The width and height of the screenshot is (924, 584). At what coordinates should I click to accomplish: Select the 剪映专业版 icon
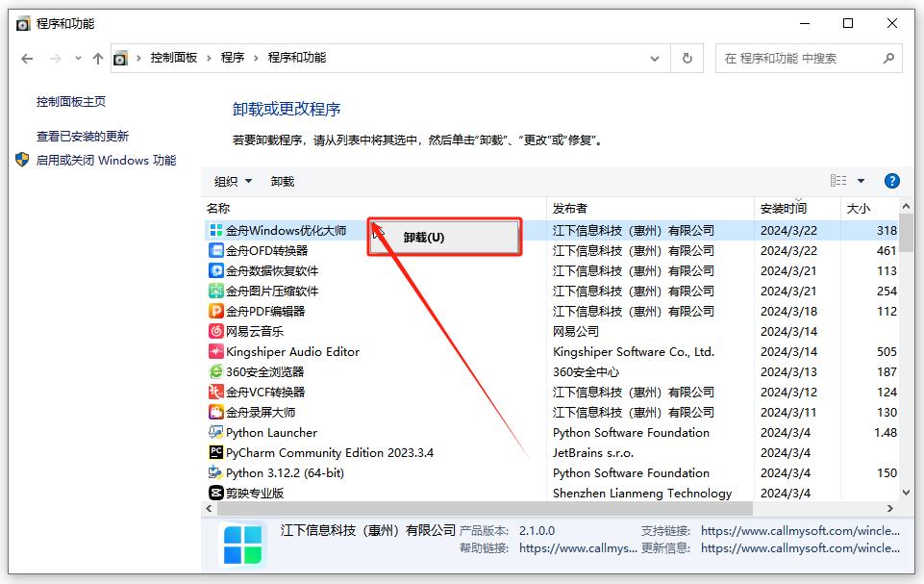(x=216, y=493)
